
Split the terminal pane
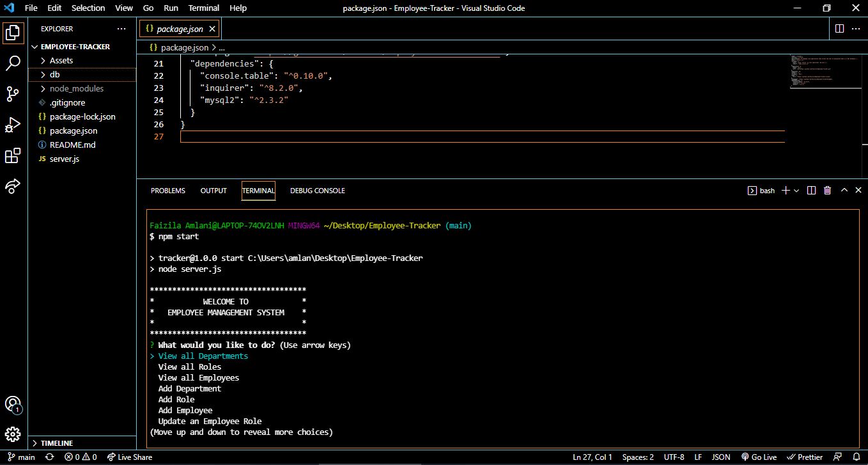(x=811, y=190)
